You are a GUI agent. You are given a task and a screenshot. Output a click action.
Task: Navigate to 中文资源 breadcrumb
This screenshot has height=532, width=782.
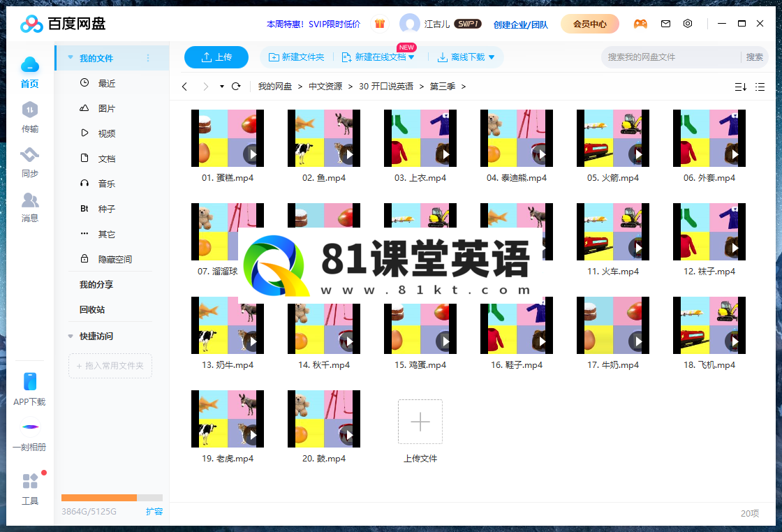325,87
